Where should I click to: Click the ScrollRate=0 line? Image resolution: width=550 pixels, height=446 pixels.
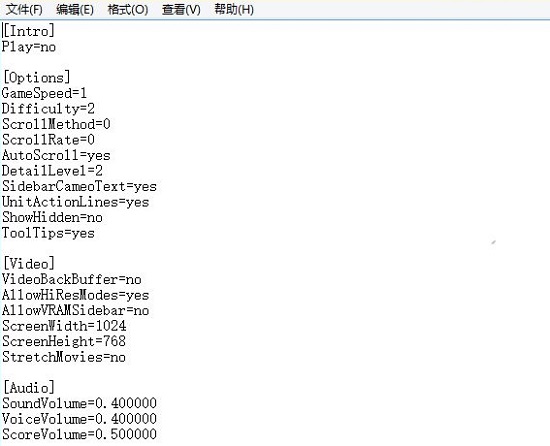[48, 140]
